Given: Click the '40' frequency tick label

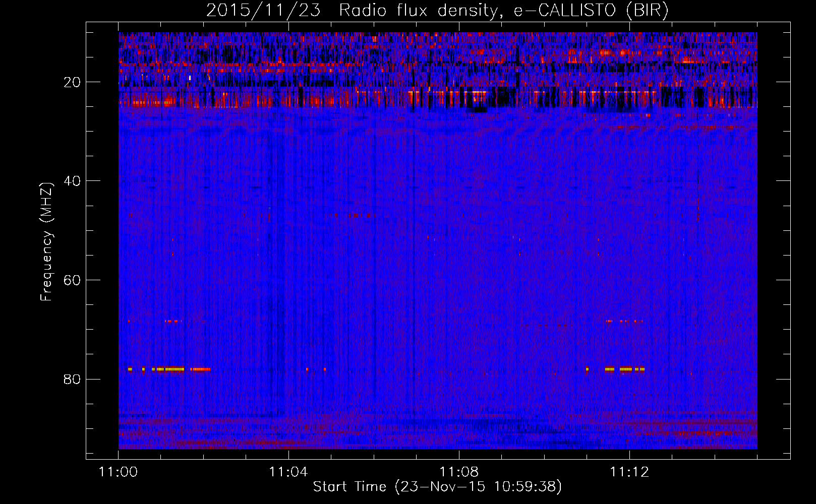Looking at the screenshot, I should coord(72,181).
